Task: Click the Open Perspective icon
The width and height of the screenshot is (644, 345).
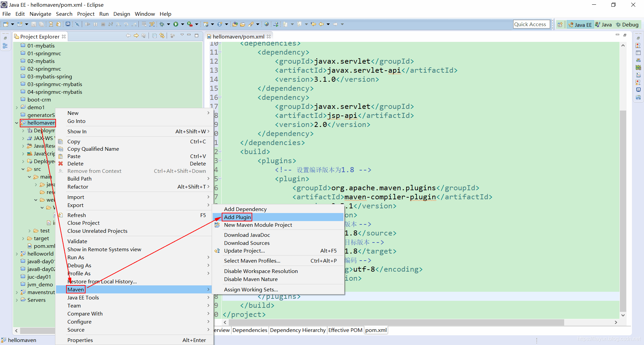Action: [x=560, y=24]
